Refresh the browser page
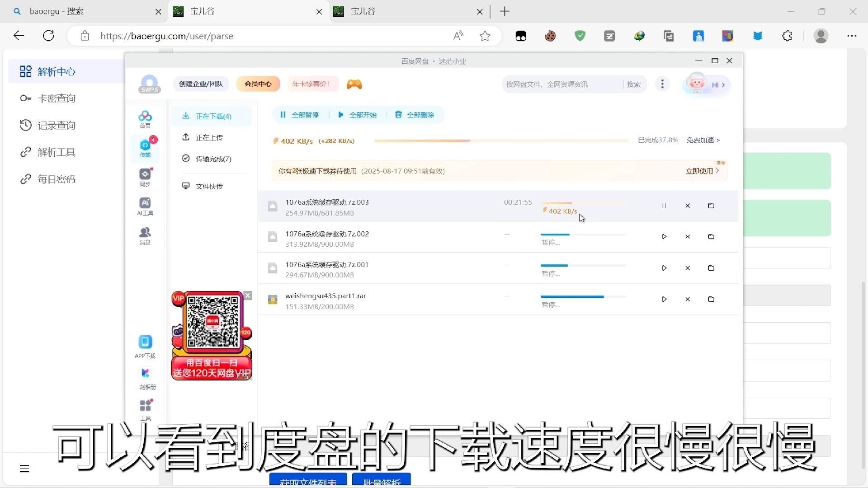This screenshot has width=868, height=488. [48, 36]
